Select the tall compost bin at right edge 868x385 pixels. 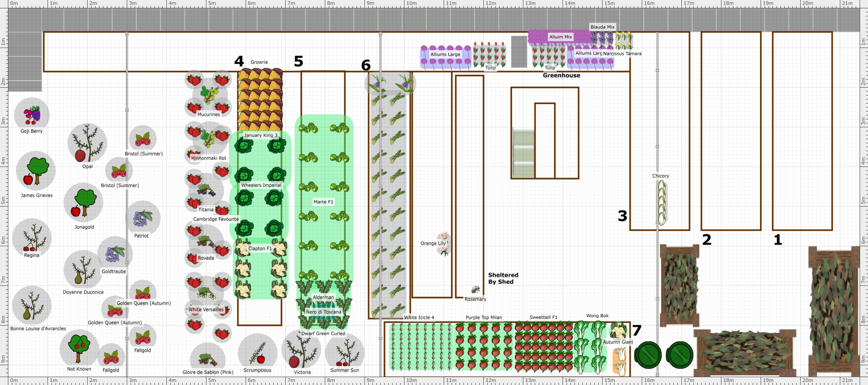point(834,311)
